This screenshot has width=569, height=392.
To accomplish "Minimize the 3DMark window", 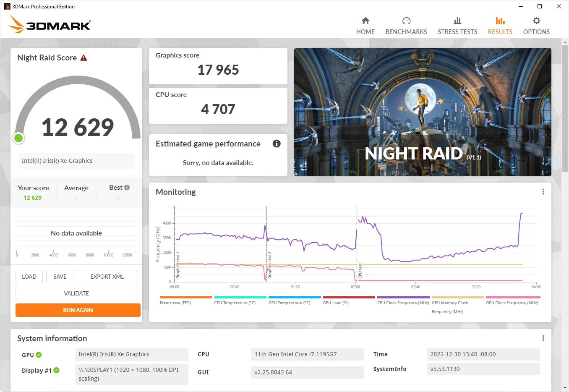I will coord(521,6).
